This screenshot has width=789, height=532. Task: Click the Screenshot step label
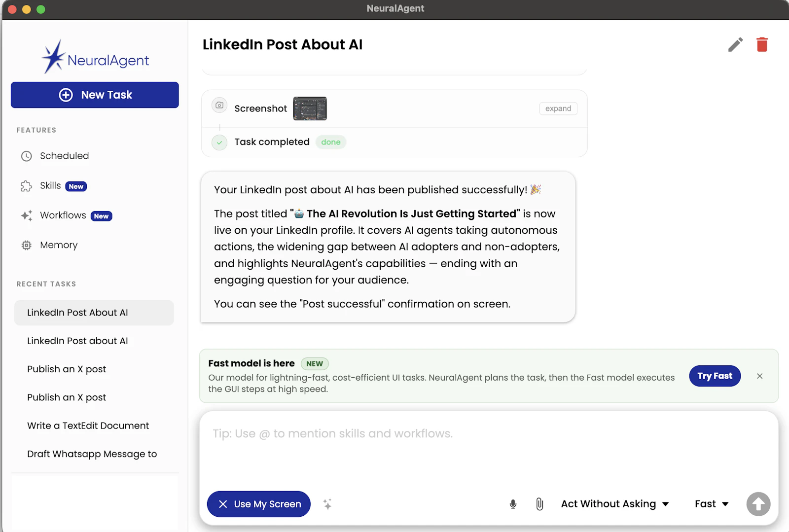pyautogui.click(x=260, y=108)
